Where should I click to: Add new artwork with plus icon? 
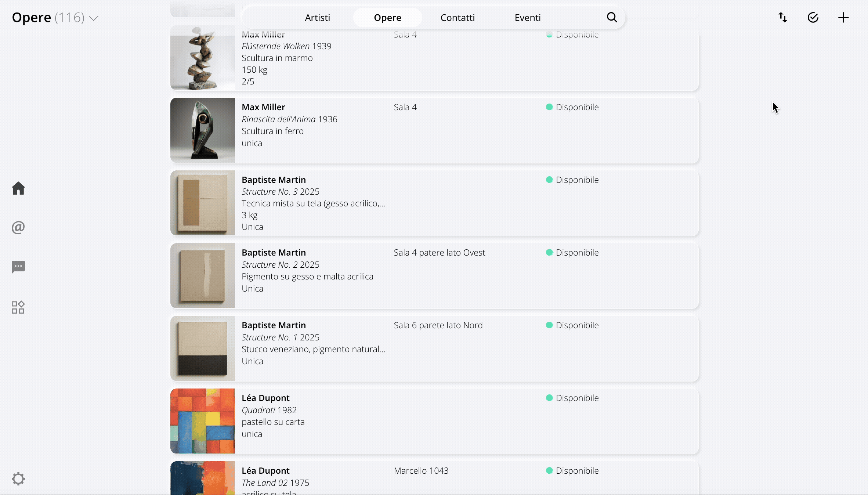(x=843, y=17)
